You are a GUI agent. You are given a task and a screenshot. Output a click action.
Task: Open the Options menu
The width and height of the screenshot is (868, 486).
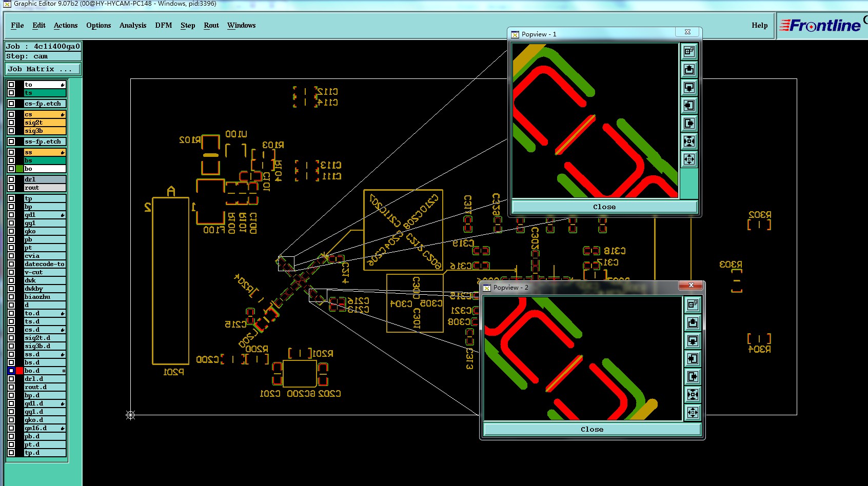click(98, 25)
